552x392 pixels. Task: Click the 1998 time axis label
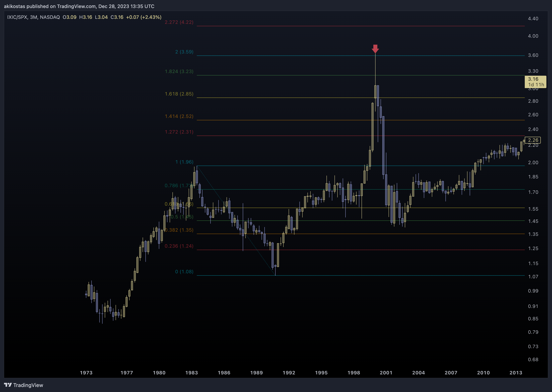(x=354, y=373)
